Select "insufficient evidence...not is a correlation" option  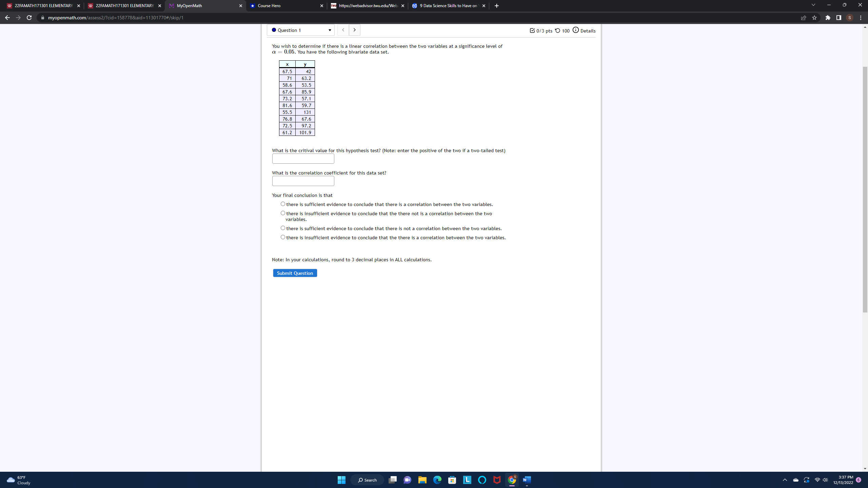(x=283, y=213)
